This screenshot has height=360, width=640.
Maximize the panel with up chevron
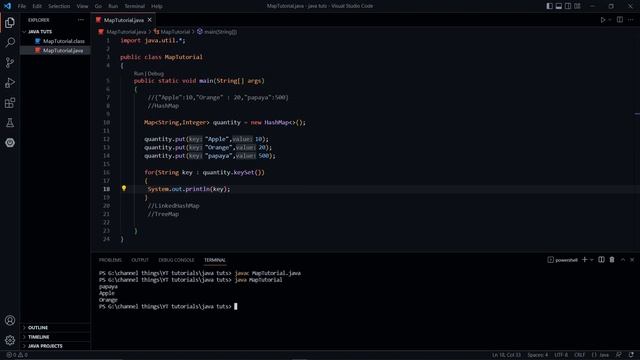point(623,260)
